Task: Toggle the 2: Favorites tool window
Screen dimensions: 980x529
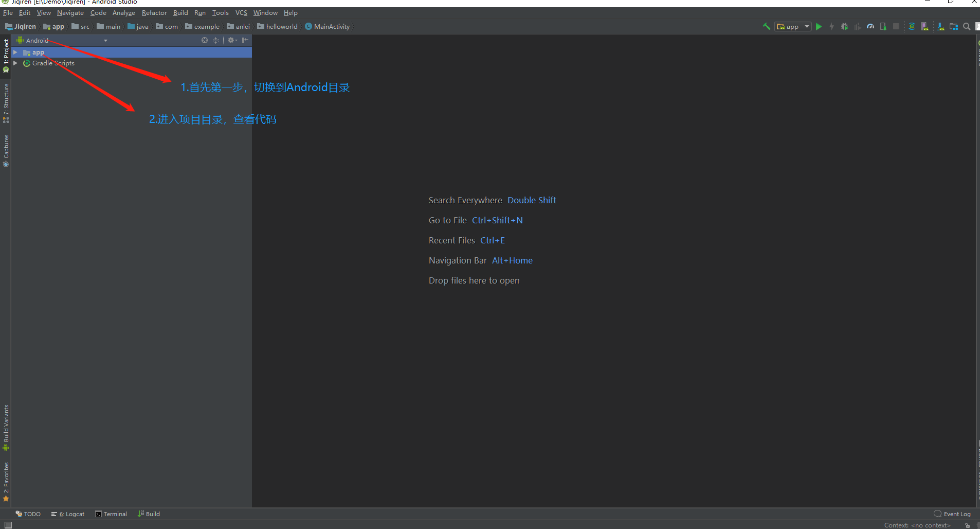Action: click(x=6, y=482)
